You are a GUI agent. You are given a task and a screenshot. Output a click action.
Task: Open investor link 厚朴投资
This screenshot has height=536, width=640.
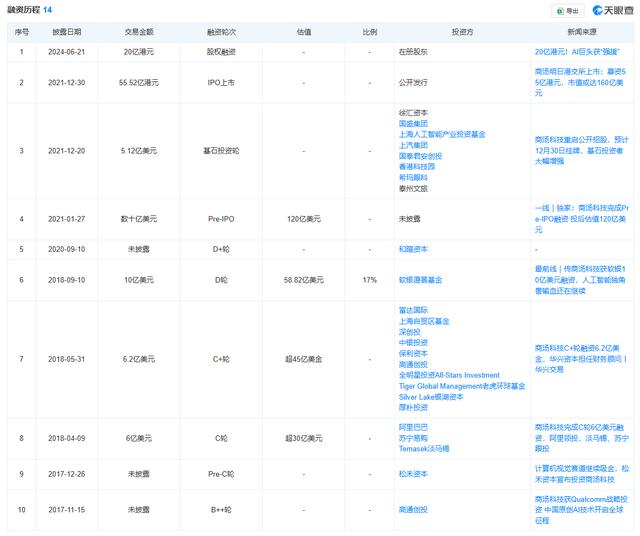(x=413, y=407)
